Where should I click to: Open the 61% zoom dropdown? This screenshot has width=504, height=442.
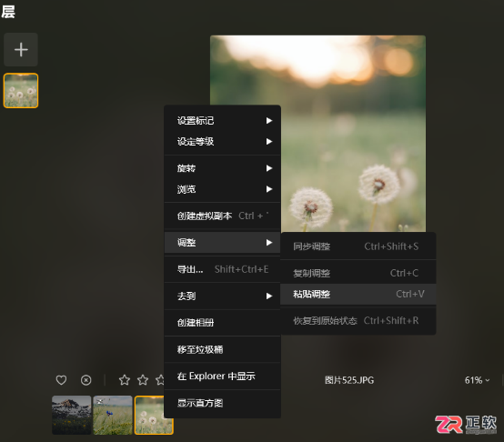477,380
